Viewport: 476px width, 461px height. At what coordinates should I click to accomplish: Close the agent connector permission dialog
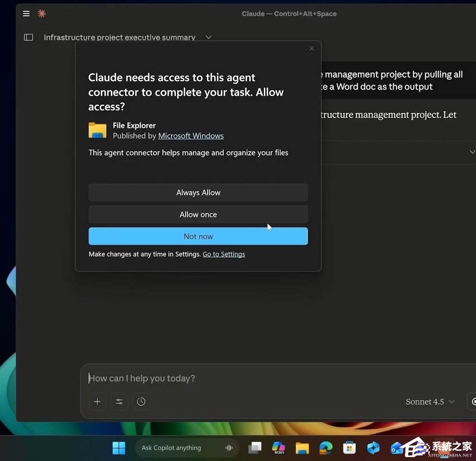[312, 48]
